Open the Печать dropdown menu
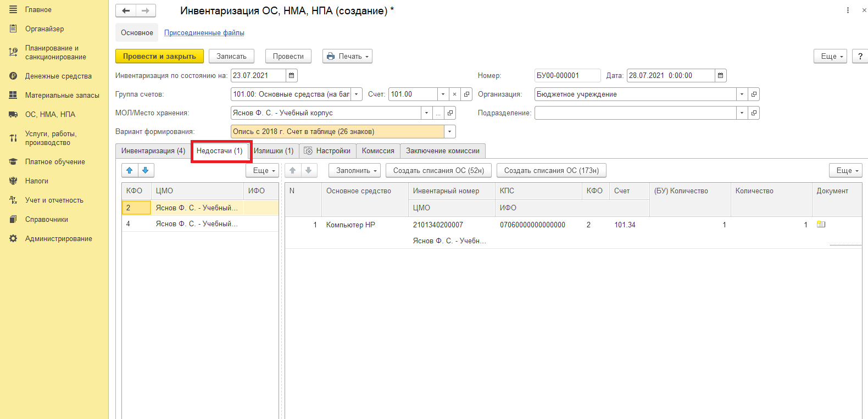 coord(347,56)
